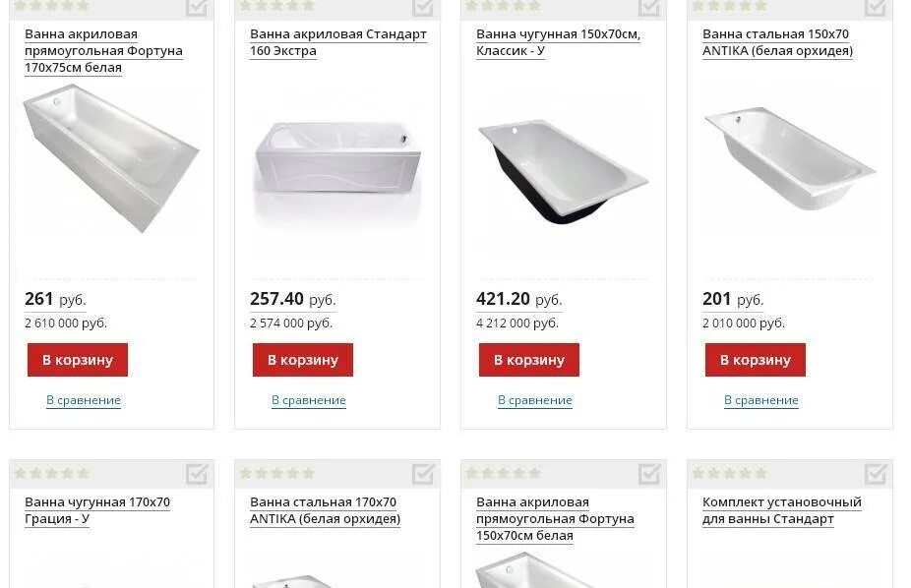Click В корзину for the 421.20 руб. bathtub
This screenshot has height=588, width=911.
tap(529, 360)
